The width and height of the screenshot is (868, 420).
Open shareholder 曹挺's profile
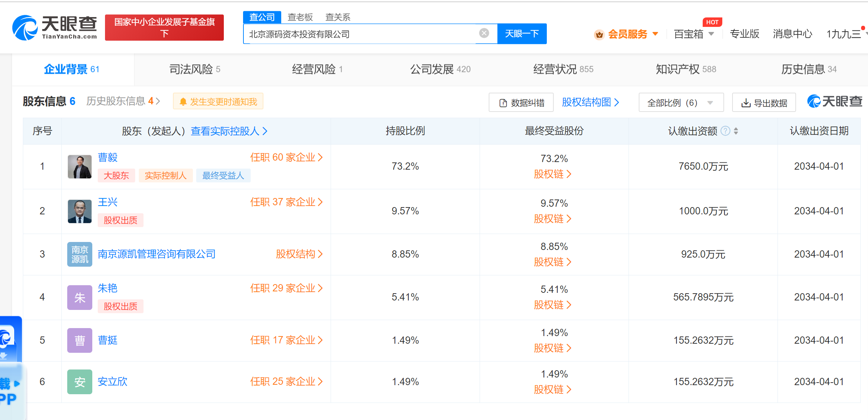[x=108, y=340]
